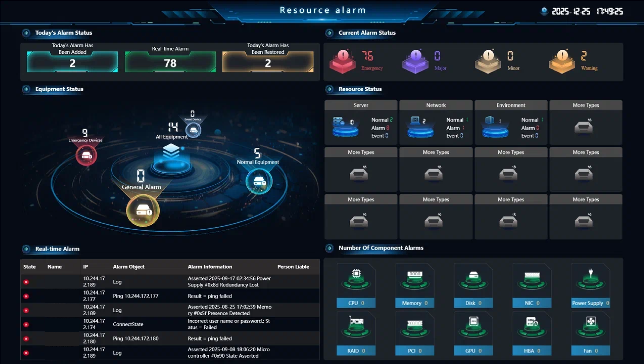
Task: Select the General Alarm yellow bubble
Action: [143, 211]
